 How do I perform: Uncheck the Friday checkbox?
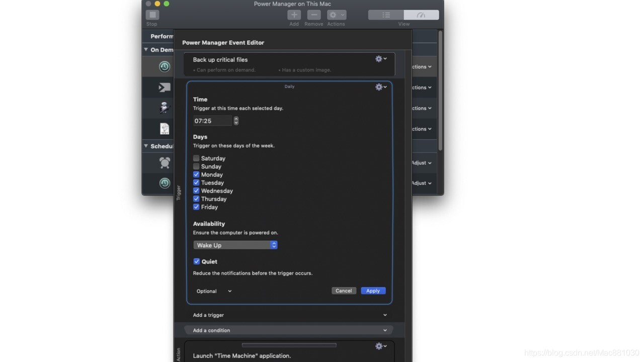(196, 206)
